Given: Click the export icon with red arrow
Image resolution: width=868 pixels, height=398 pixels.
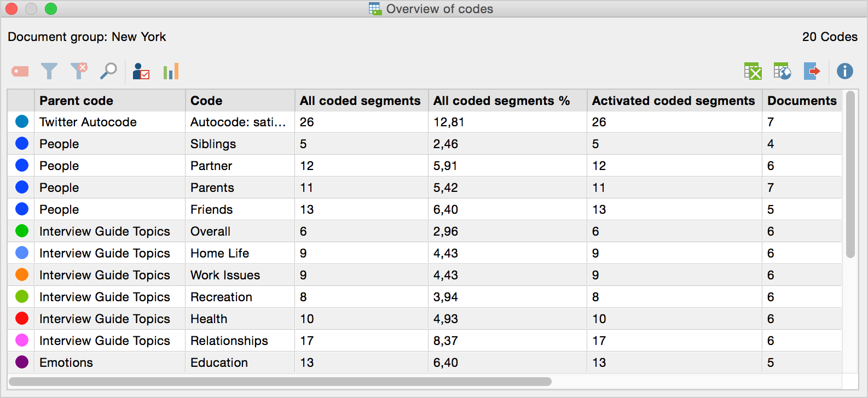Looking at the screenshot, I should (x=812, y=71).
